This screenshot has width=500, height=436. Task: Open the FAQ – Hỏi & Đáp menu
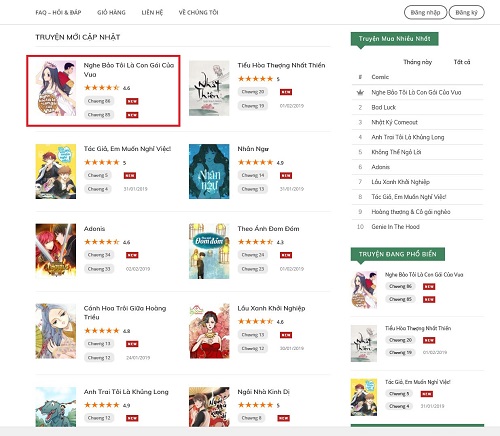point(58,13)
